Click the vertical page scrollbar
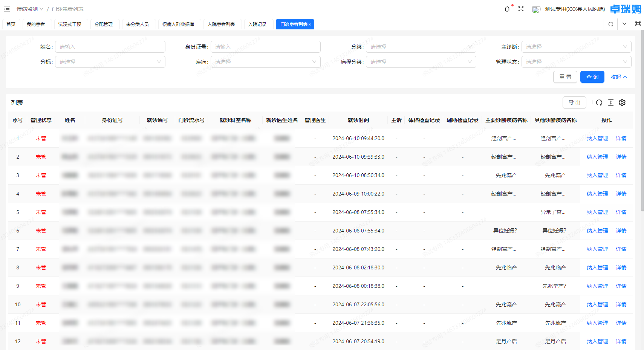The image size is (644, 350). [642, 121]
